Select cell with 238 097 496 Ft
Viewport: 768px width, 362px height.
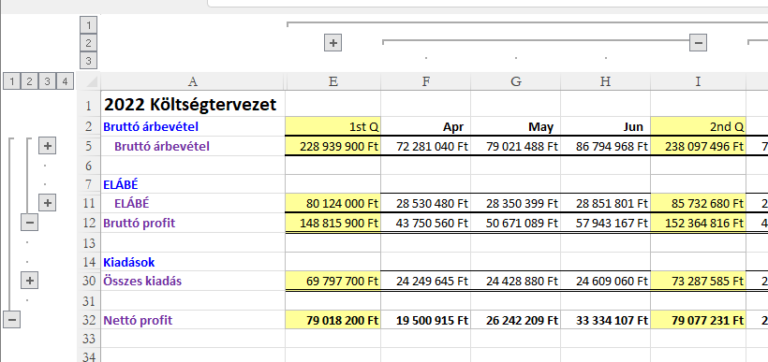click(x=698, y=146)
